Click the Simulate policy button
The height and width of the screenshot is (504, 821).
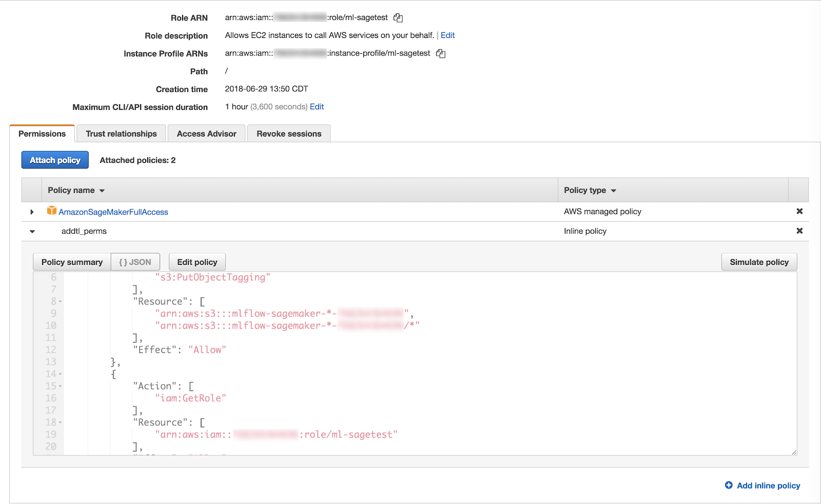[x=759, y=262]
